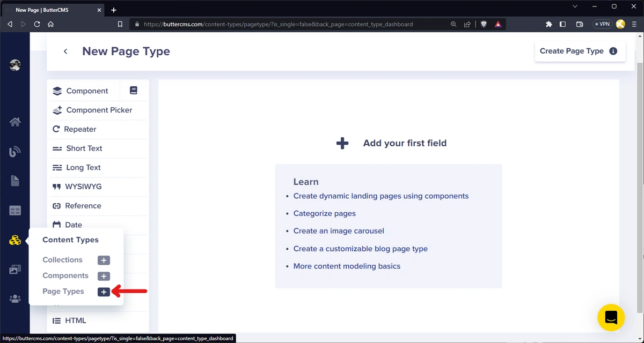Viewport: 644px width, 343px height.
Task: Open the 'Categorize pages' link
Action: tap(325, 213)
